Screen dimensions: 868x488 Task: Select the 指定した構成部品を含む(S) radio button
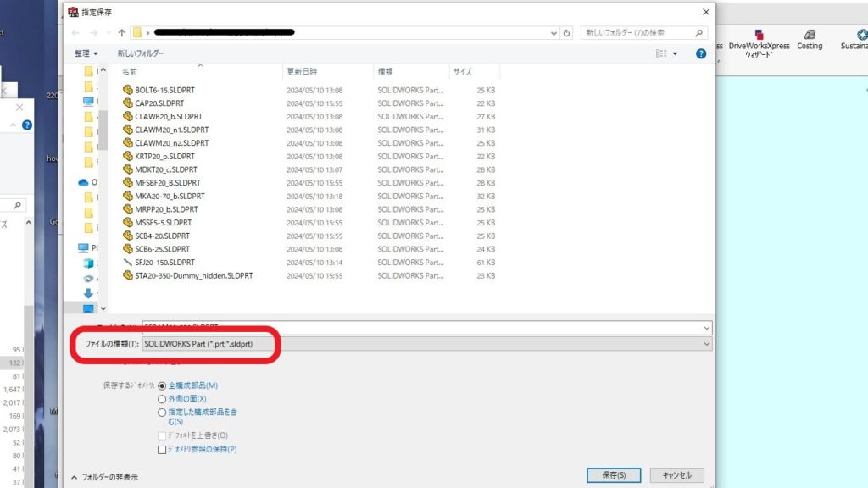[162, 412]
